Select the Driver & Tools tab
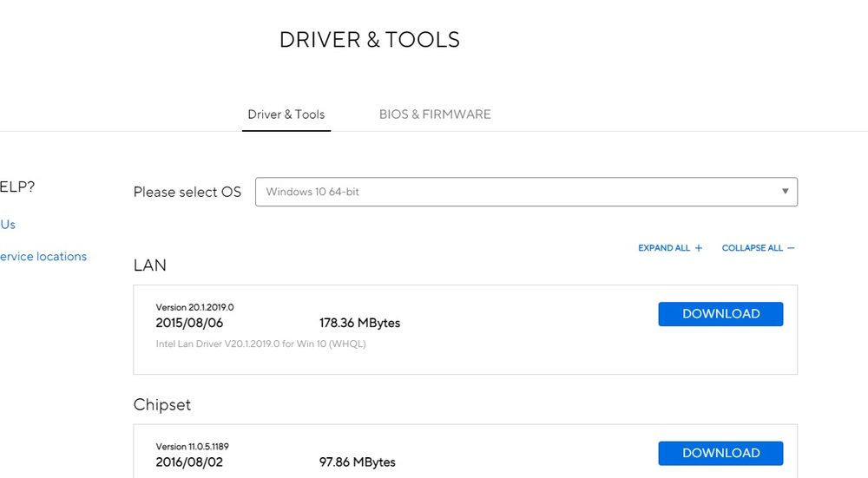The height and width of the screenshot is (478, 868). (x=286, y=115)
